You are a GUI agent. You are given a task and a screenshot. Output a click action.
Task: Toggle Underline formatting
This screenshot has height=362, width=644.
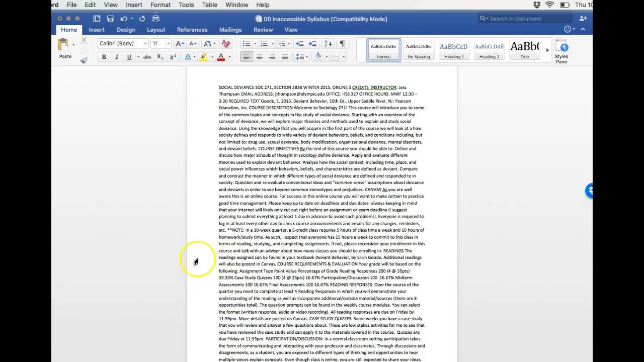pyautogui.click(x=129, y=57)
